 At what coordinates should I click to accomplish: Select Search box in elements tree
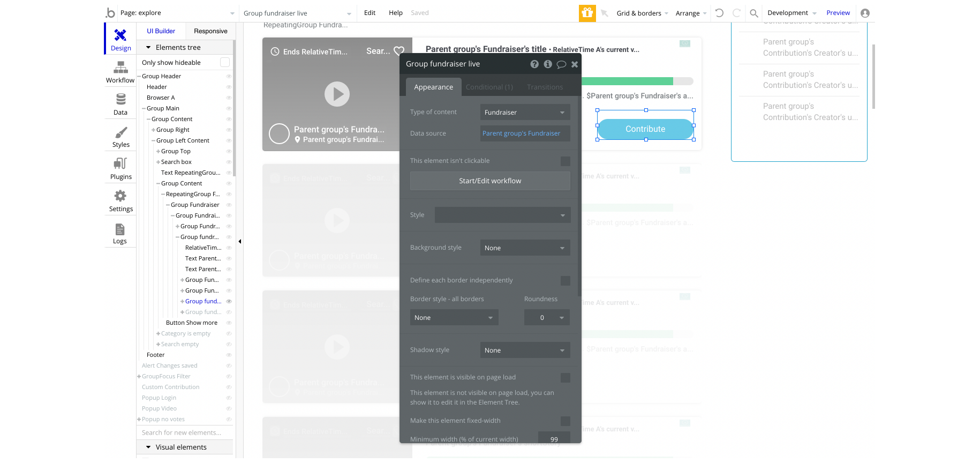176,162
